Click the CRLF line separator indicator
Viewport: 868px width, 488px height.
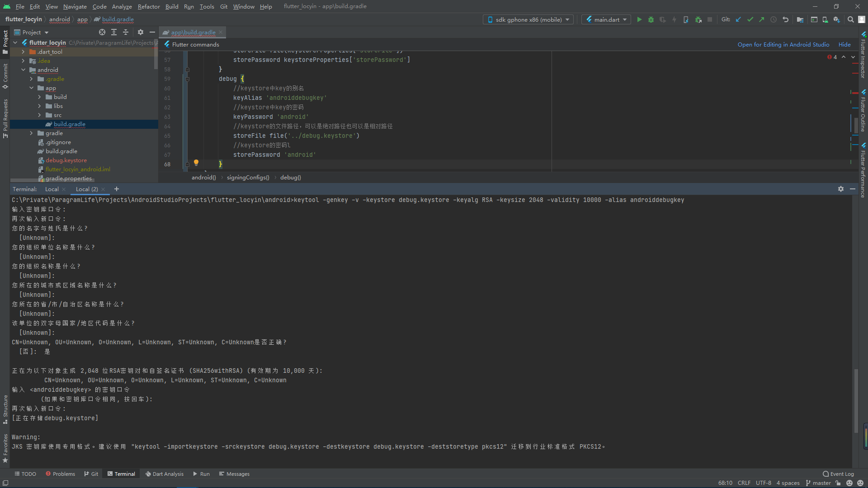744,483
